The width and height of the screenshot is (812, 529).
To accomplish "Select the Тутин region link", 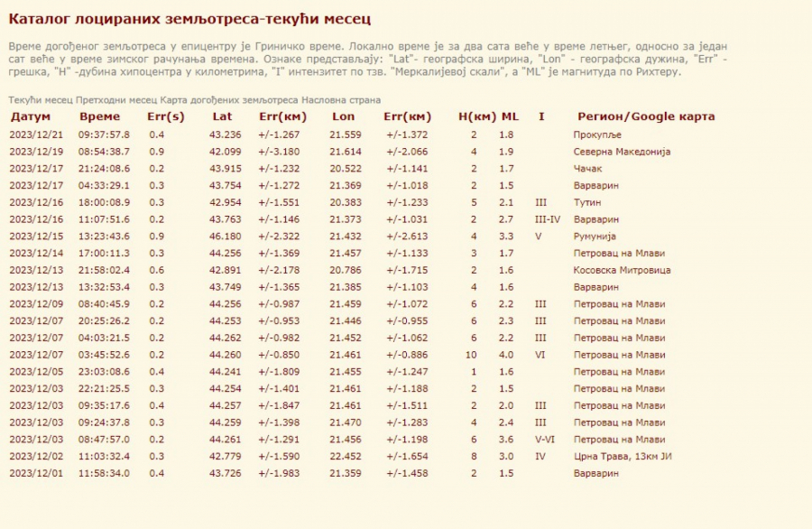I will pyautogui.click(x=588, y=203).
